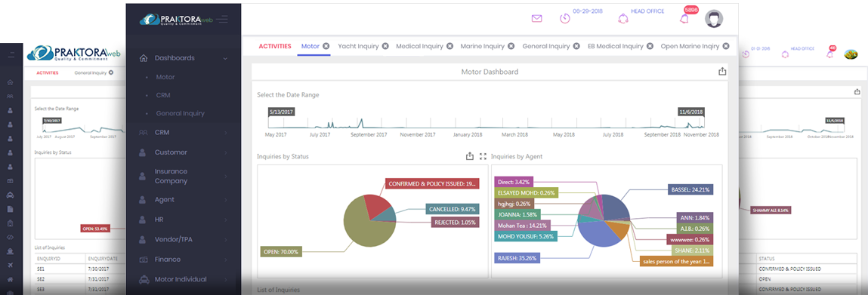The width and height of the screenshot is (868, 295).
Task: Close the Marine Inquiry tab
Action: click(x=511, y=47)
